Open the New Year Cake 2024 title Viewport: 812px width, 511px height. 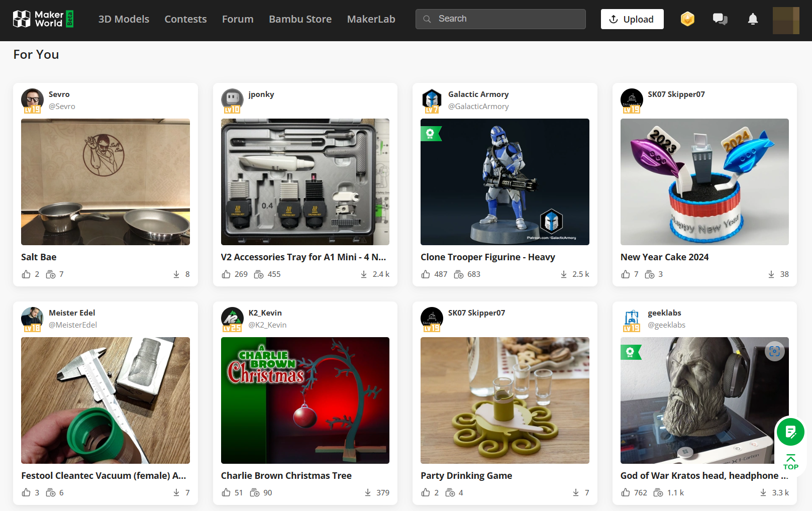tap(664, 257)
